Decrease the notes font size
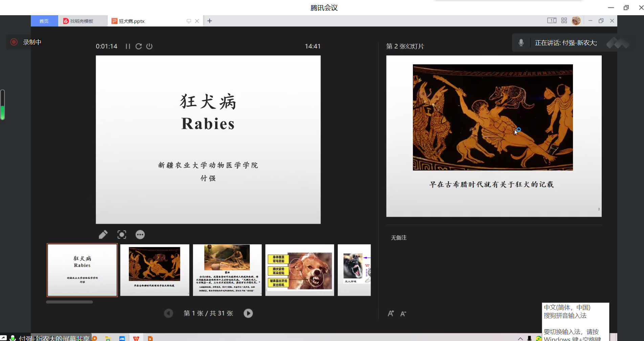644x341 pixels. tap(403, 314)
